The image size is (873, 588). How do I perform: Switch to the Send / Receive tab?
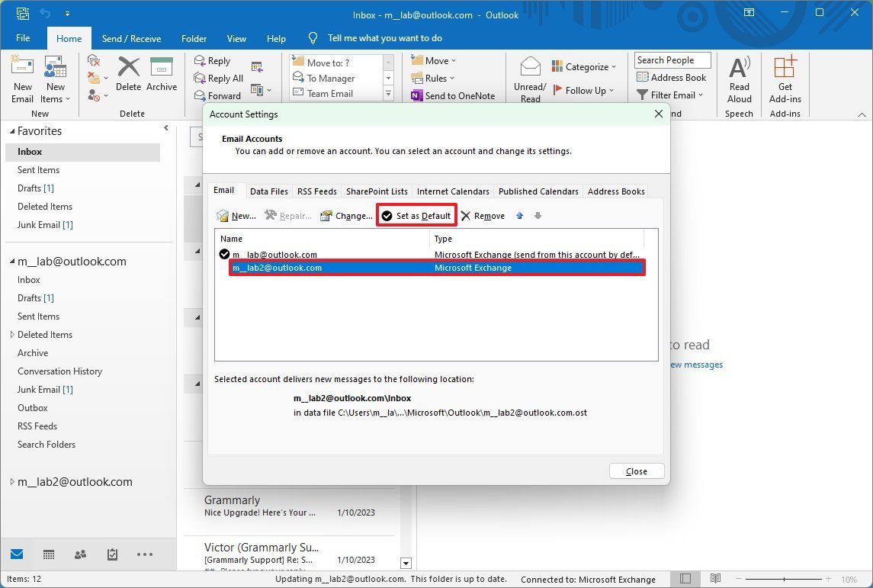click(x=131, y=38)
